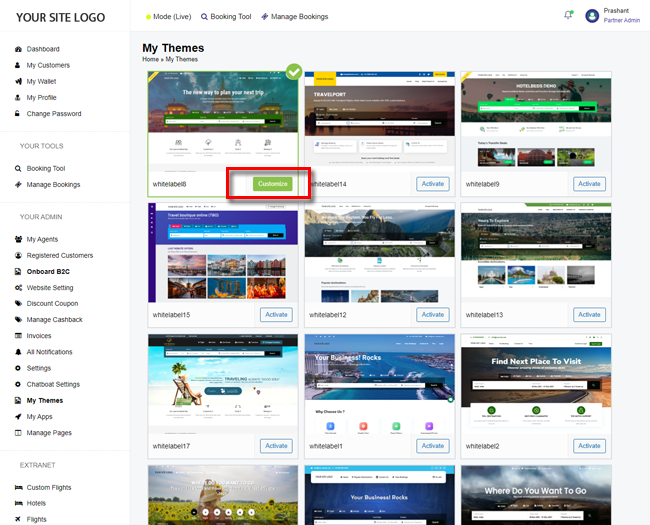Open the whitelabel1 theme preview thumbnail
The height and width of the screenshot is (525, 650).
pyautogui.click(x=380, y=384)
